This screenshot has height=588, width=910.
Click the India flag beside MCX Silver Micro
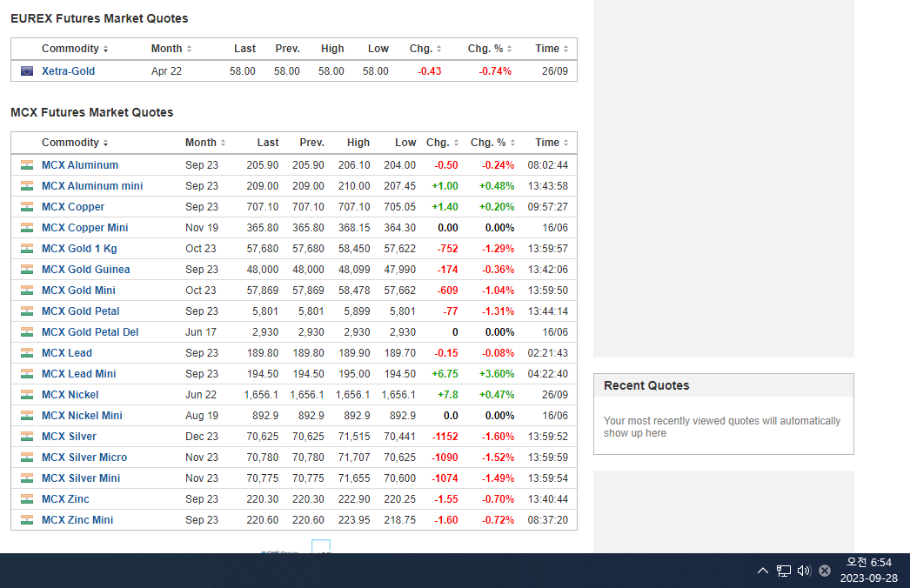[x=27, y=458]
